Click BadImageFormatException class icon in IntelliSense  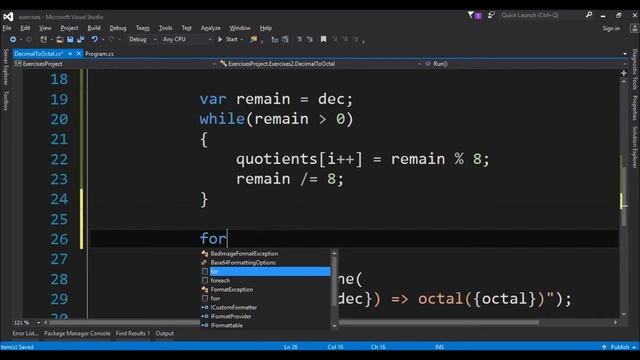pyautogui.click(x=205, y=254)
